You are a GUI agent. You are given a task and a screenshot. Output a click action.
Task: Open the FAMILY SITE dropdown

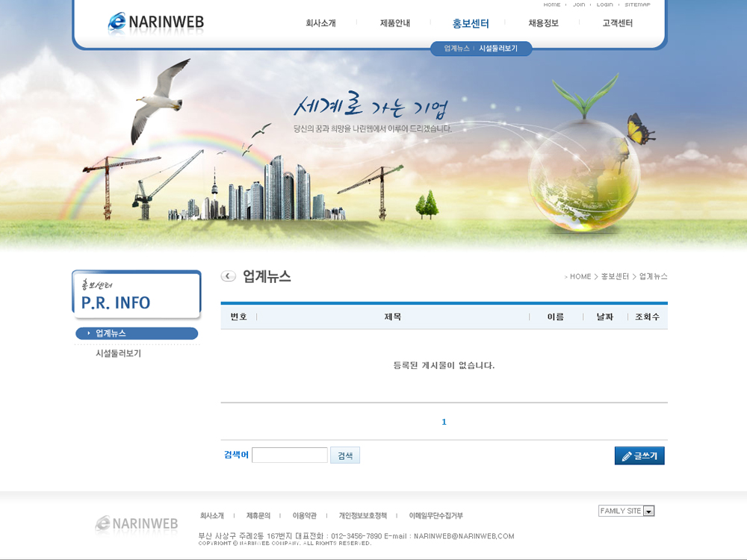click(626, 511)
